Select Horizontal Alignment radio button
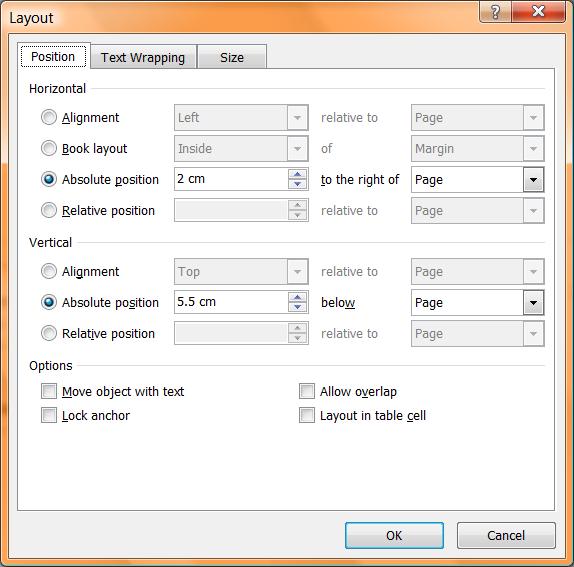This screenshot has width=574, height=567. 49,117
